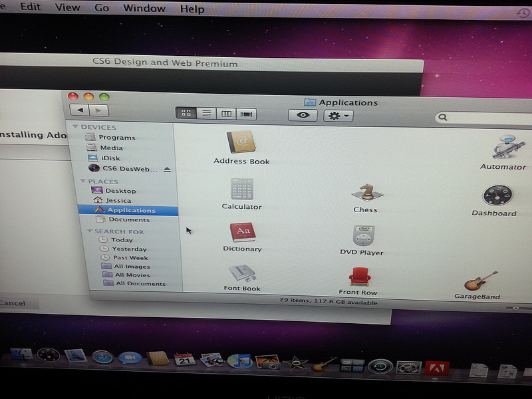Open the View menu

point(67,7)
